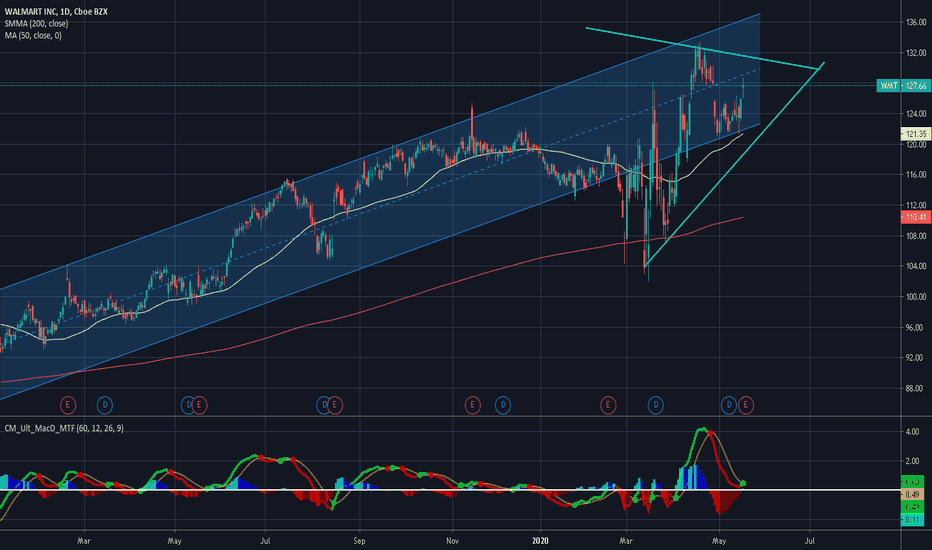The width and height of the screenshot is (932, 550).
Task: Click the WMT 127.66 current price label
Action: pyautogui.click(x=903, y=86)
